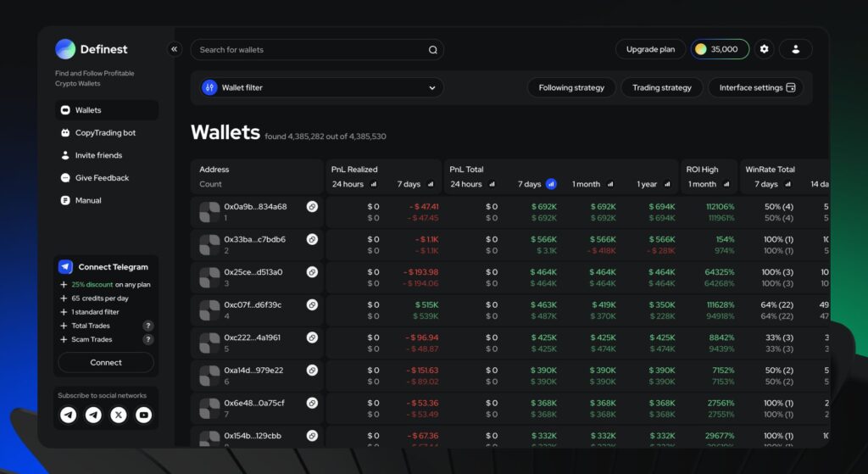Screen dimensions: 868x474
Task: Click 112106% ROI value
Action: [721, 207]
